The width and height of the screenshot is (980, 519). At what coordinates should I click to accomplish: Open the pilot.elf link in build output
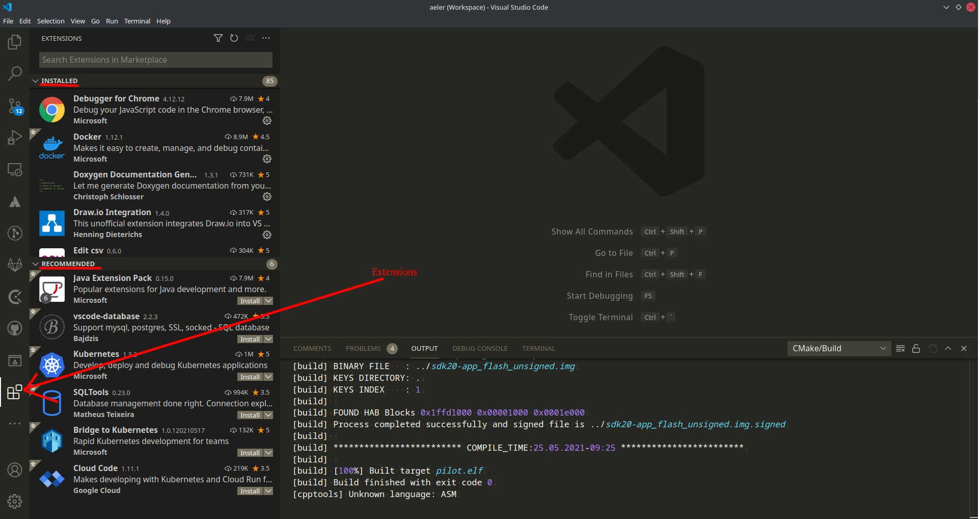(459, 471)
